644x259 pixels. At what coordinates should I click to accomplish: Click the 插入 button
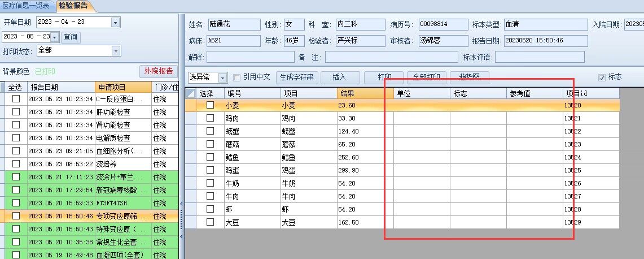click(x=340, y=77)
